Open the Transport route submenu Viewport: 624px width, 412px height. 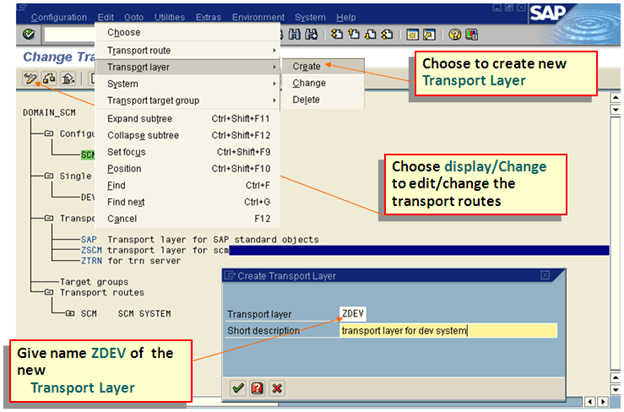(188, 51)
